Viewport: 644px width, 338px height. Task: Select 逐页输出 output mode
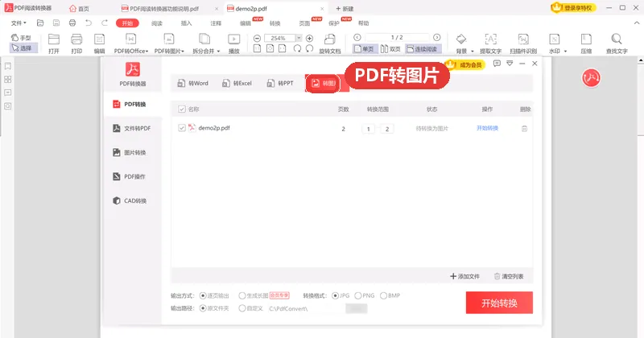pyautogui.click(x=203, y=295)
